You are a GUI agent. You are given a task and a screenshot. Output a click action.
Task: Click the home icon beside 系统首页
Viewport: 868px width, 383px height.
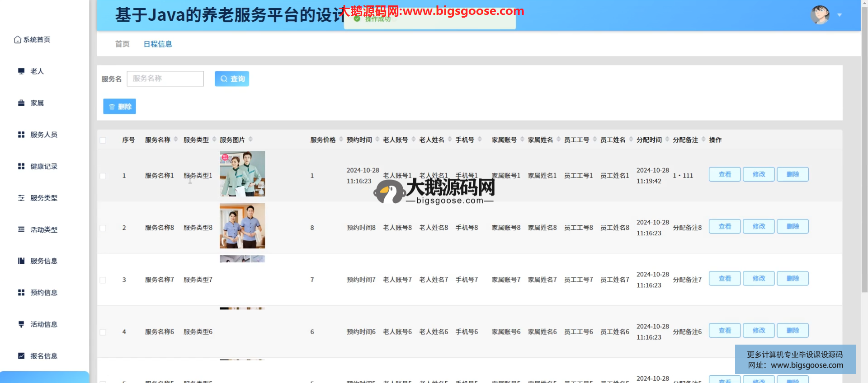tap(18, 40)
